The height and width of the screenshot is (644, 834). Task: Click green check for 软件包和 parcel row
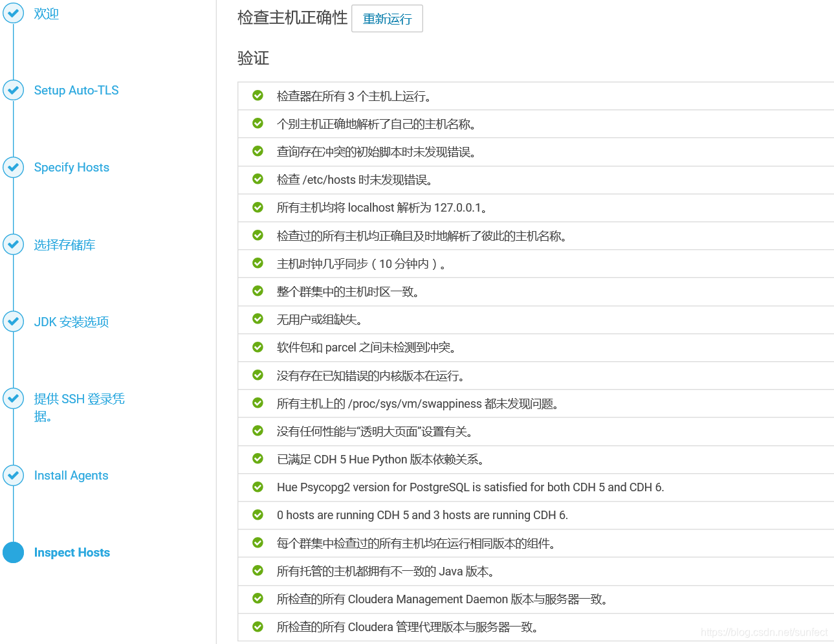click(x=258, y=347)
